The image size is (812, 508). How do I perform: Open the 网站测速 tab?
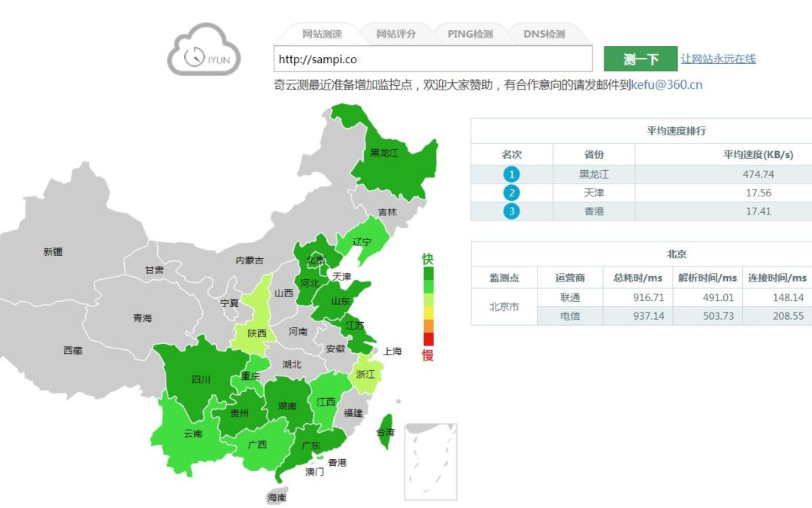click(322, 34)
